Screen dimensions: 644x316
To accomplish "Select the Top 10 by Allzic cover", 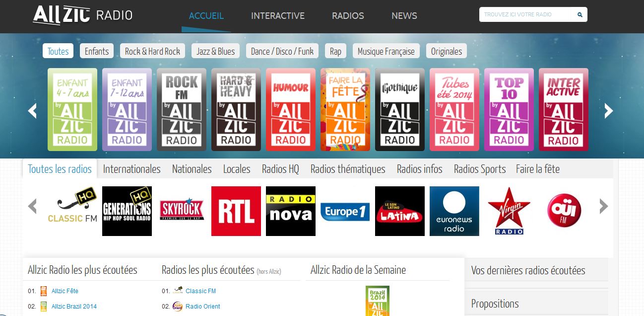I will (x=509, y=109).
